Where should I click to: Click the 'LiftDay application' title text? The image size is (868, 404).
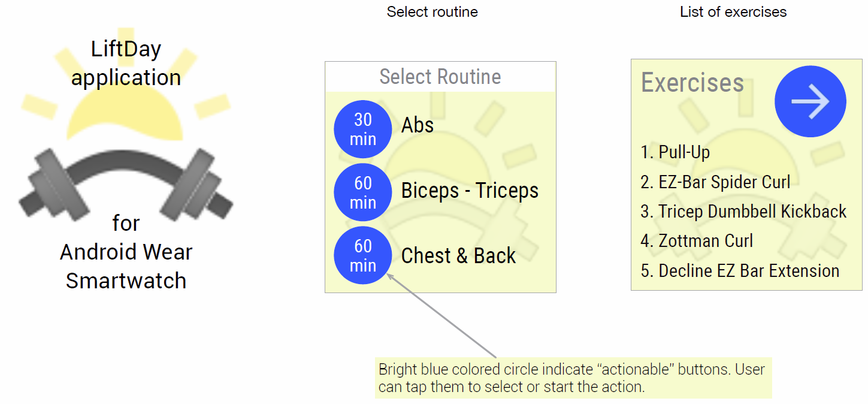126,63
